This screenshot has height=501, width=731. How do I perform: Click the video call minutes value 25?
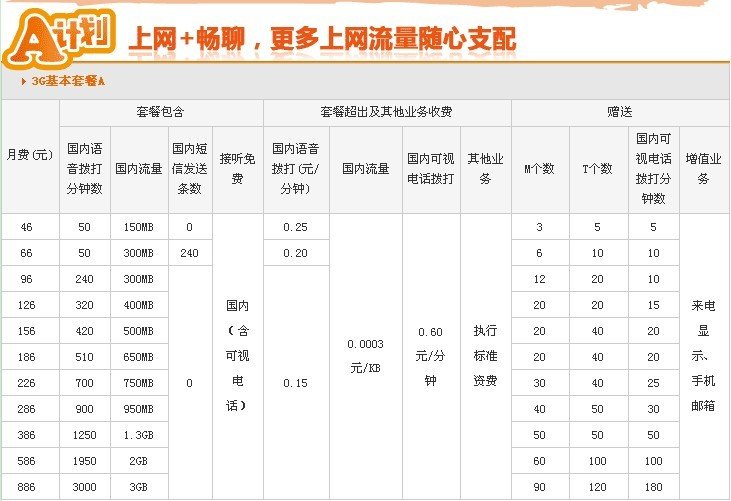point(654,383)
